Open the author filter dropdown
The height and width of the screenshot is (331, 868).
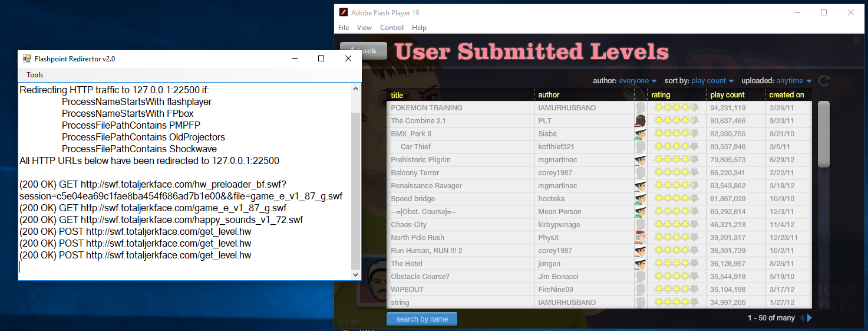tap(638, 81)
